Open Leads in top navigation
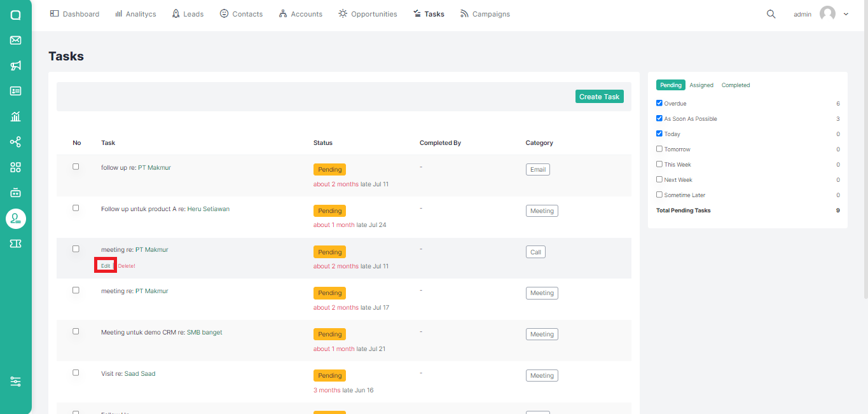The height and width of the screenshot is (414, 868). click(188, 14)
